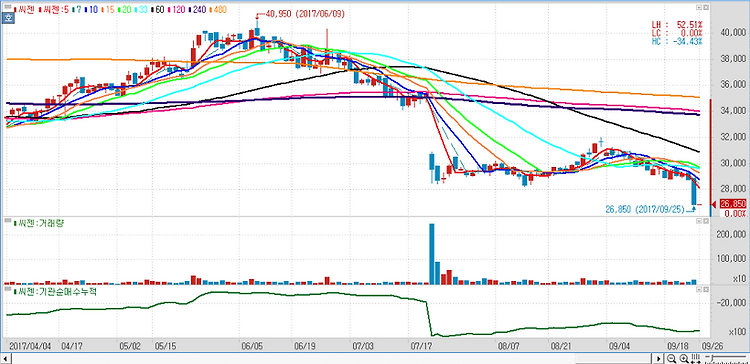Click the price panel maximize icon
The height and width of the screenshot is (364, 750).
coord(705,8)
